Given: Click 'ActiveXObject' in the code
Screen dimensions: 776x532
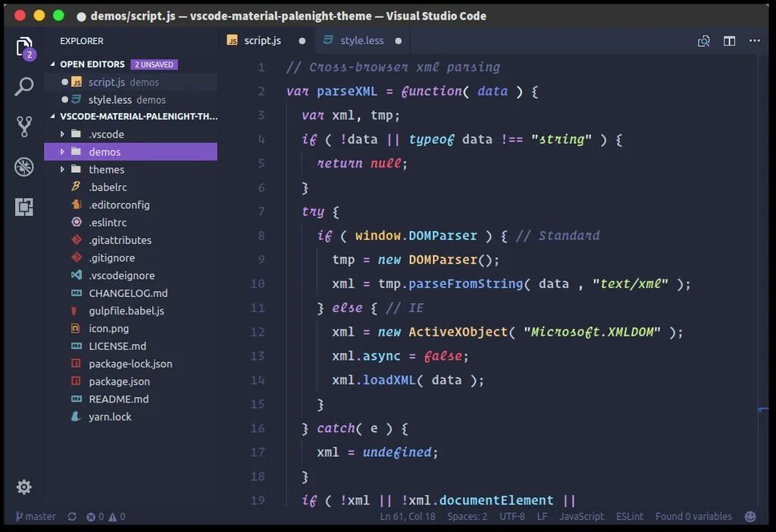Looking at the screenshot, I should pos(458,332).
